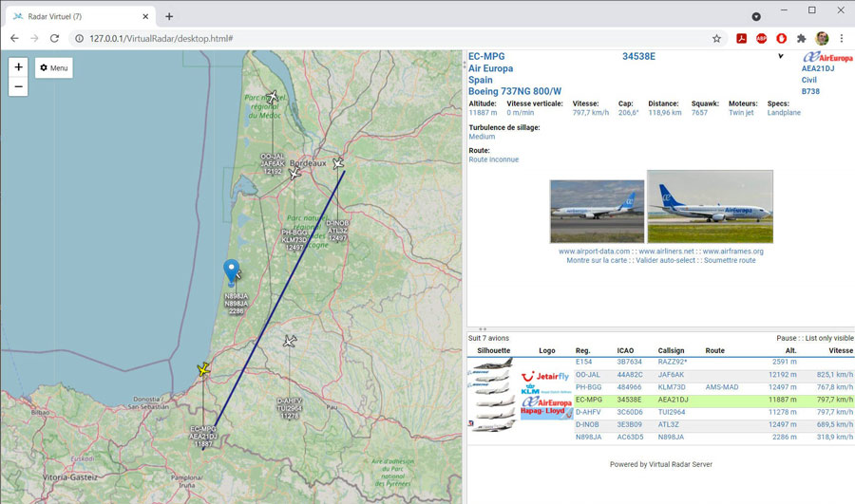
Task: Click the Route inconnue text
Action: [493, 159]
